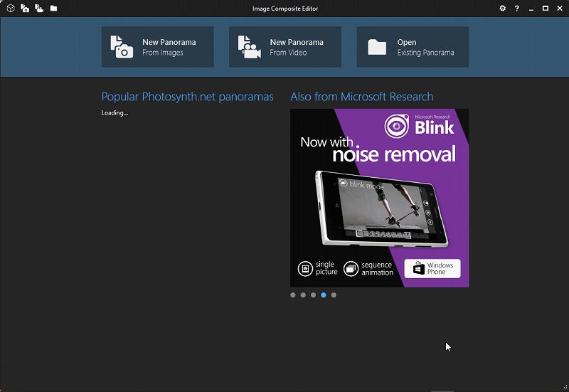Select the second carousel dot indicator
This screenshot has width=569, height=392.
pos(303,295)
